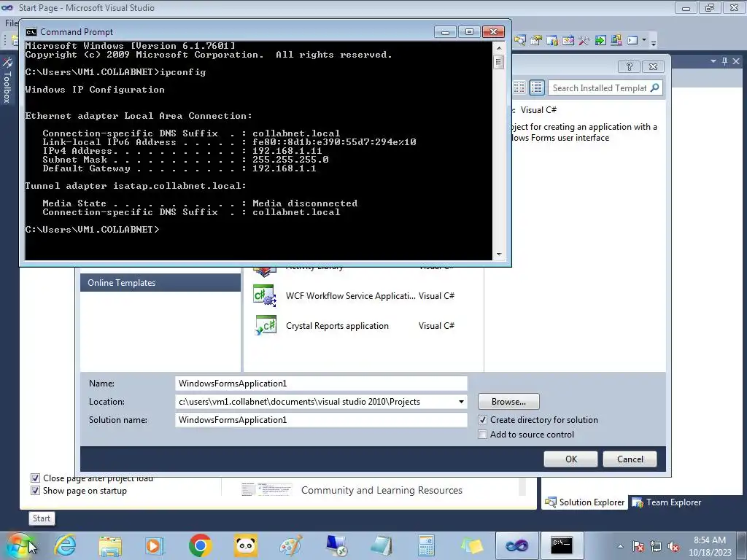Image resolution: width=747 pixels, height=560 pixels.
Task: Toggle Close page after project load
Action: pos(35,478)
